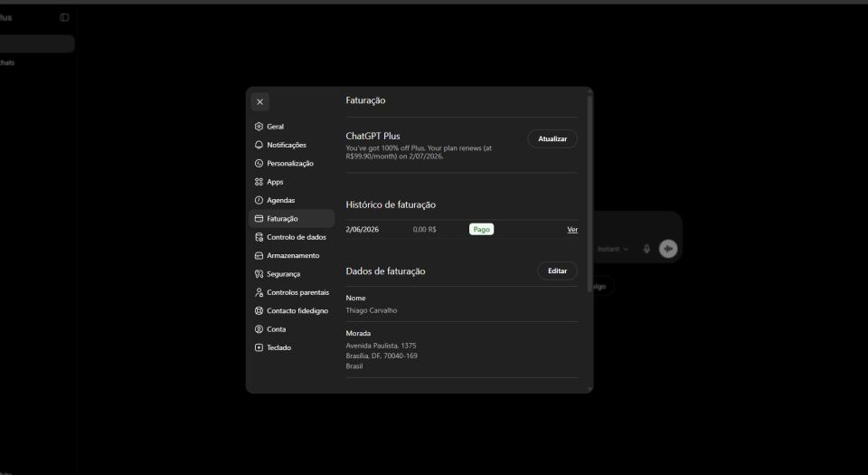Open the Contacto fidedigno tab

coord(292,310)
